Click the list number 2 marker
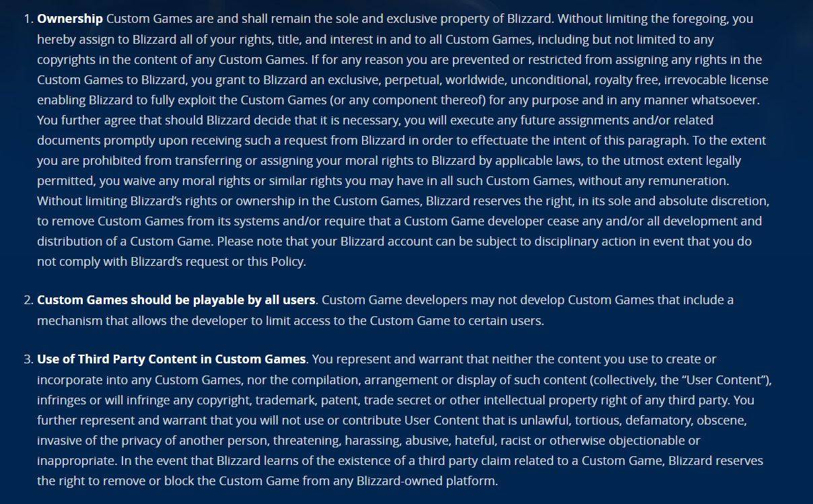This screenshot has width=813, height=504. [28, 300]
